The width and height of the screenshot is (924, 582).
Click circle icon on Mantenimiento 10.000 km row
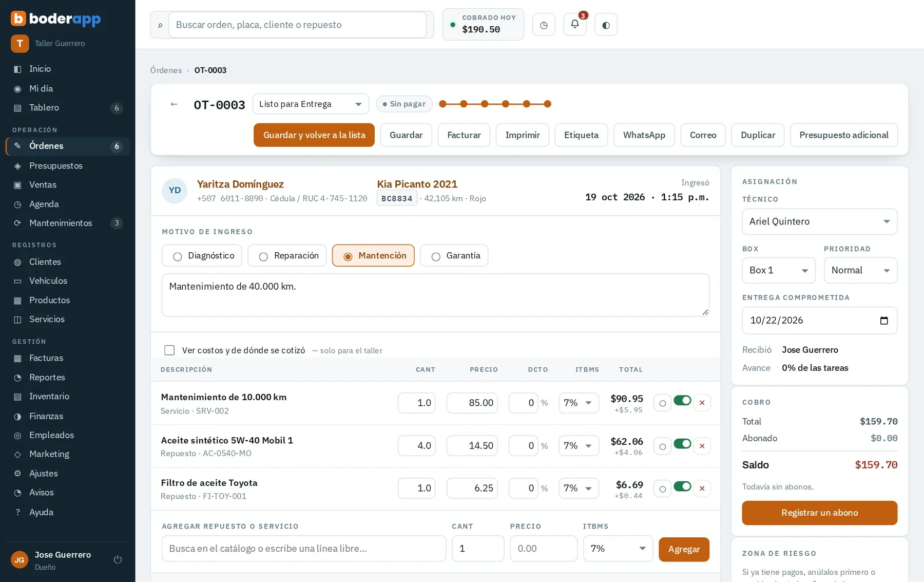(x=662, y=403)
